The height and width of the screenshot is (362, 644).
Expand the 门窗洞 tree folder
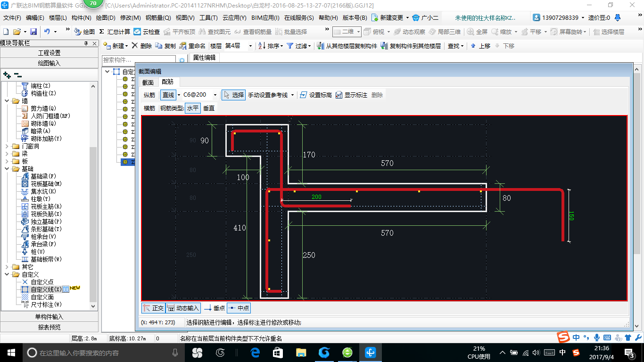[x=7, y=146]
